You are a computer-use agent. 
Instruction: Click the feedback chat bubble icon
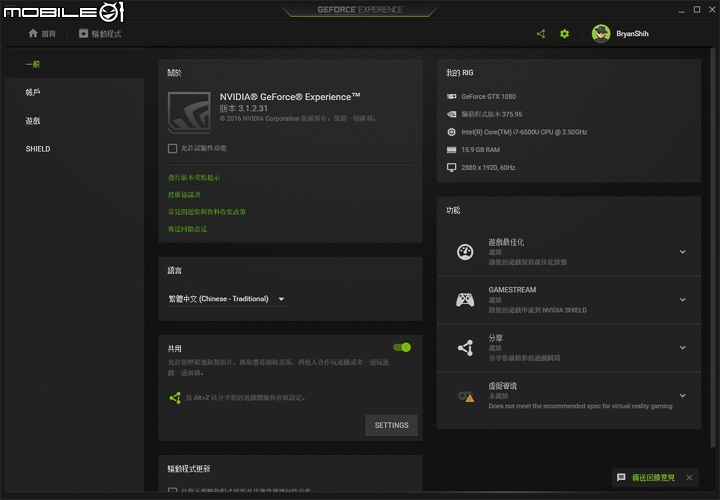pyautogui.click(x=621, y=478)
